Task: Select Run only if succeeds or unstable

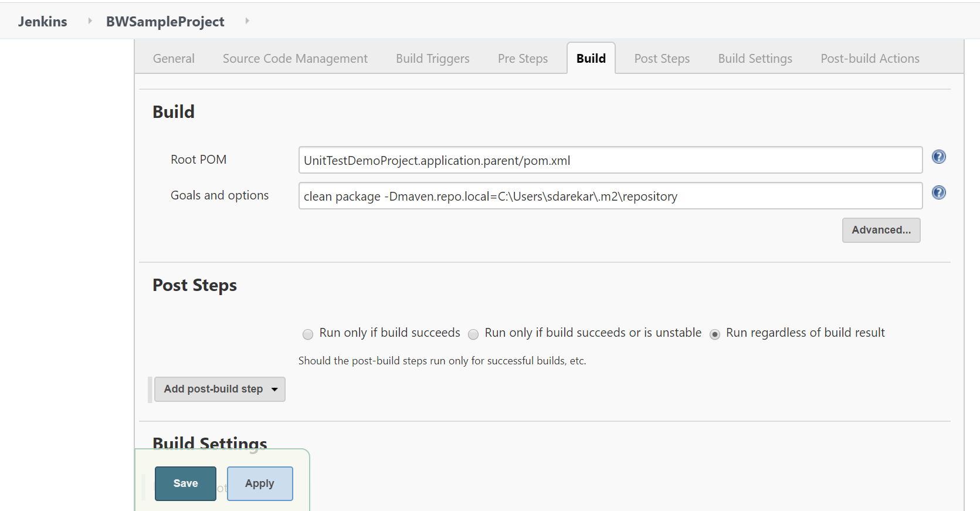Action: click(473, 334)
